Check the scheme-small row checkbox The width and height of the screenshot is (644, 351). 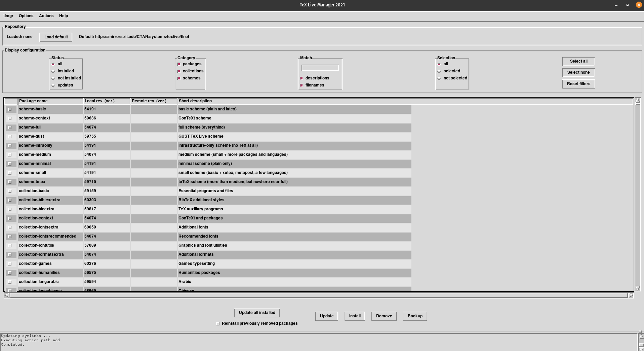tap(10, 173)
